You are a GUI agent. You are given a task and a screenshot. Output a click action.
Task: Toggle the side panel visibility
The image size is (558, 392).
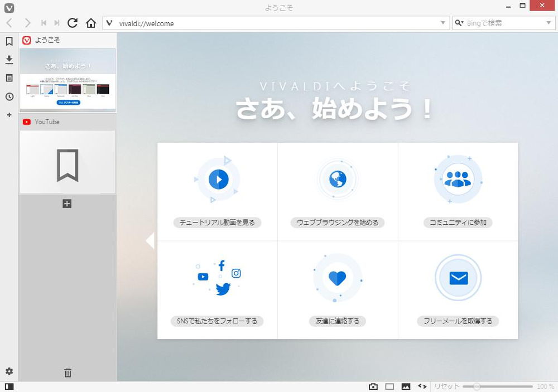(x=9, y=386)
